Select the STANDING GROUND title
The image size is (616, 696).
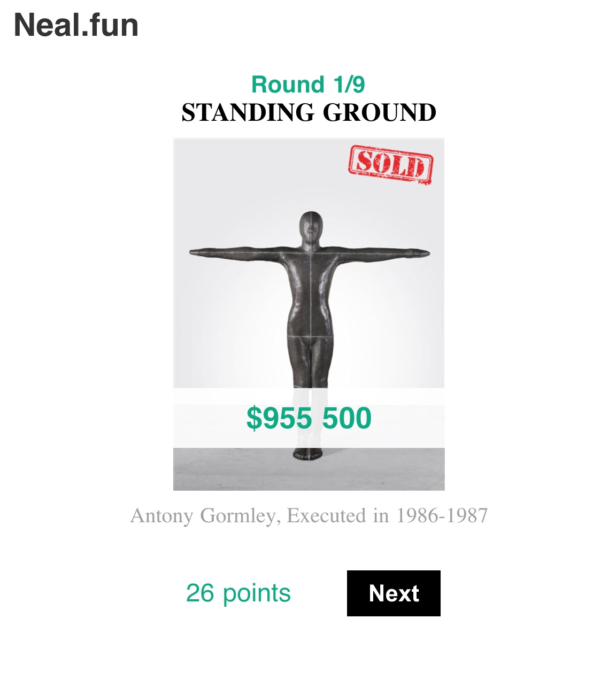click(309, 113)
